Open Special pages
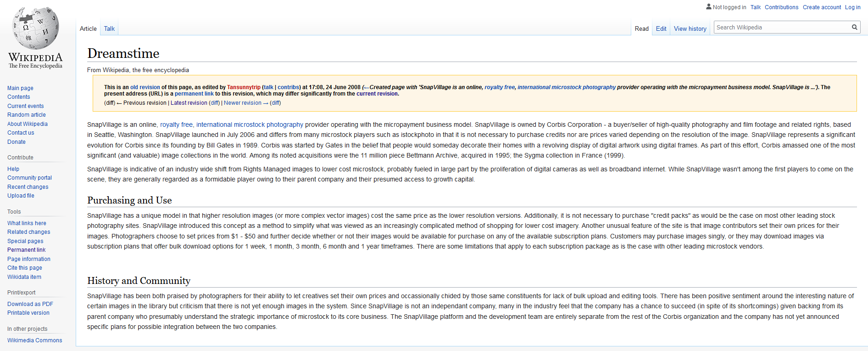868x351 pixels. point(25,241)
